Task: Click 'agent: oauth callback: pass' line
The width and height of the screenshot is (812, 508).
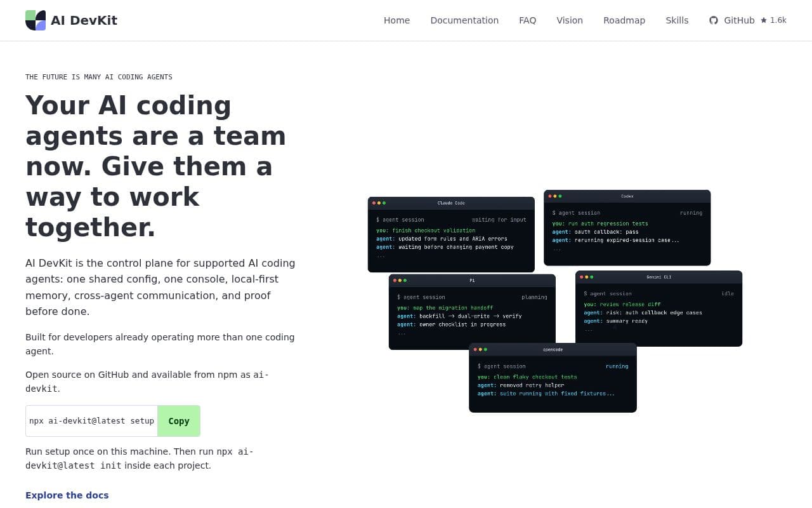Action: point(595,232)
